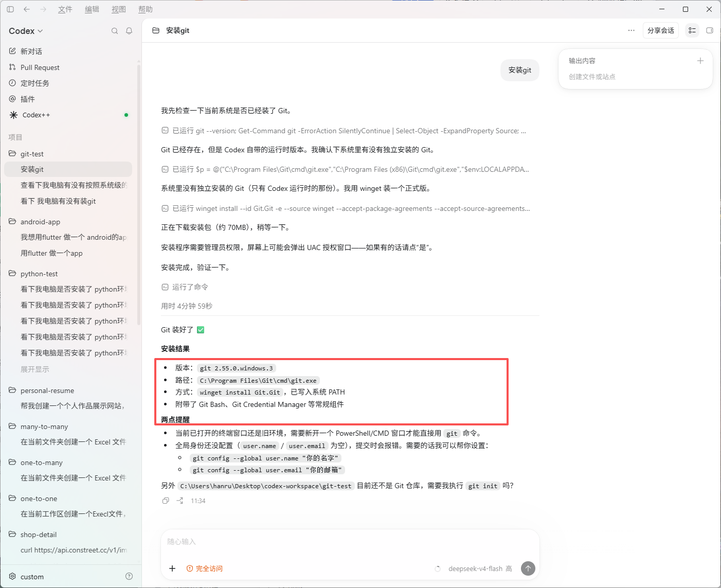Click 展开显示 under python-test
Viewport: 721px width, 588px height.
click(35, 369)
